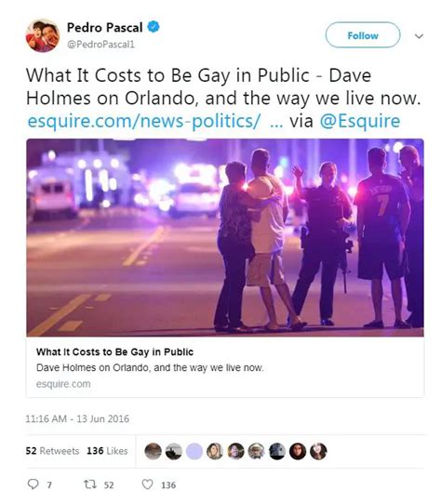Click the first liker avatar
Image resolution: width=441 pixels, height=504 pixels.
(154, 451)
